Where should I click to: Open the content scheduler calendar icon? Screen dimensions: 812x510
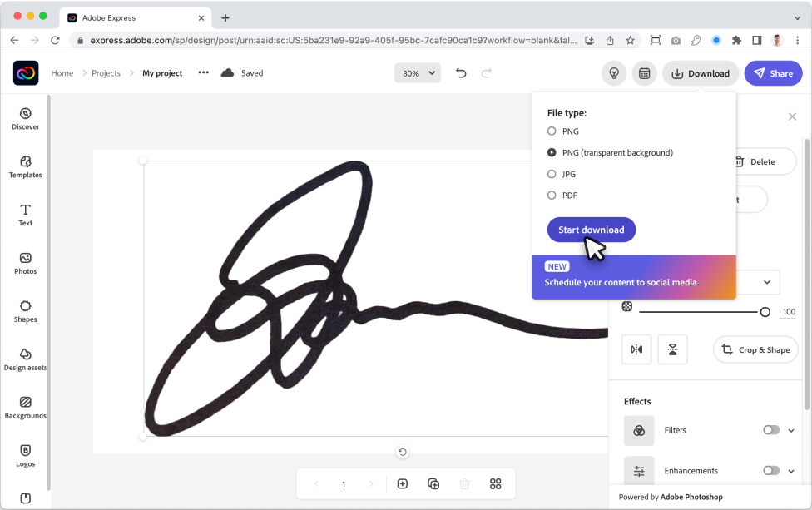(644, 73)
